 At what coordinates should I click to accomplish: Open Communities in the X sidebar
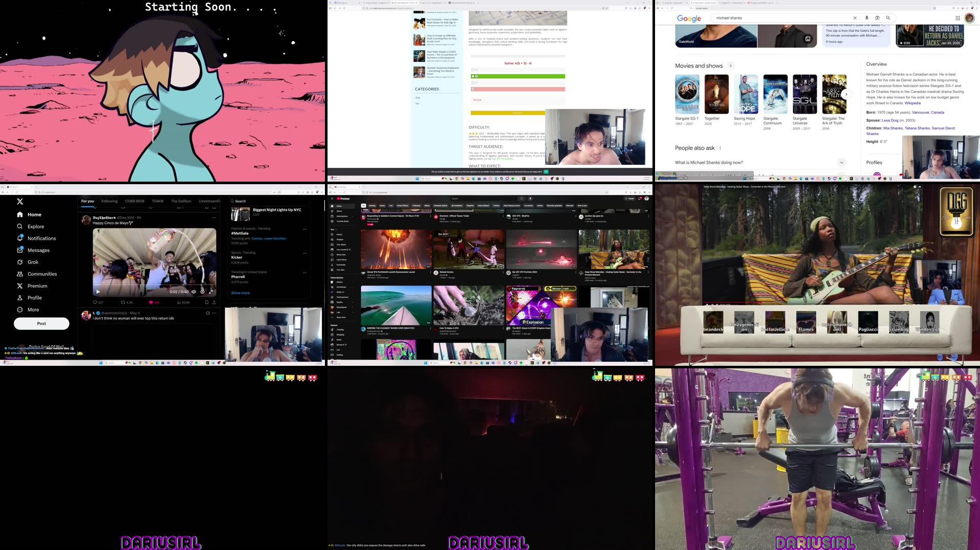click(36, 274)
